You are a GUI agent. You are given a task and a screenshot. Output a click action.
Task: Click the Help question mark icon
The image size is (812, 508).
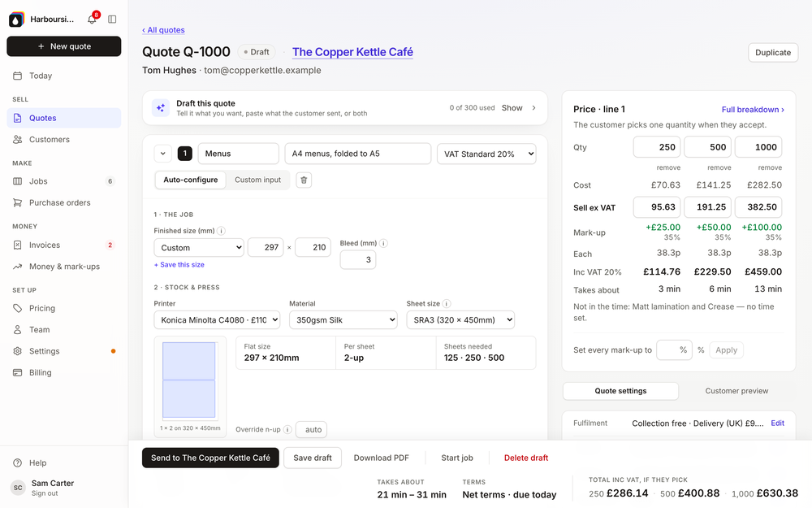pyautogui.click(x=18, y=463)
